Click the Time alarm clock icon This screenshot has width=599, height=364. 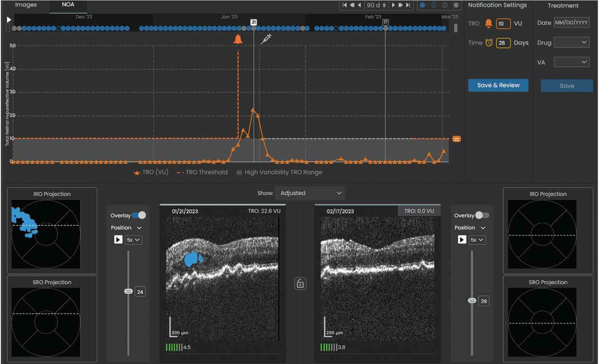pos(489,43)
